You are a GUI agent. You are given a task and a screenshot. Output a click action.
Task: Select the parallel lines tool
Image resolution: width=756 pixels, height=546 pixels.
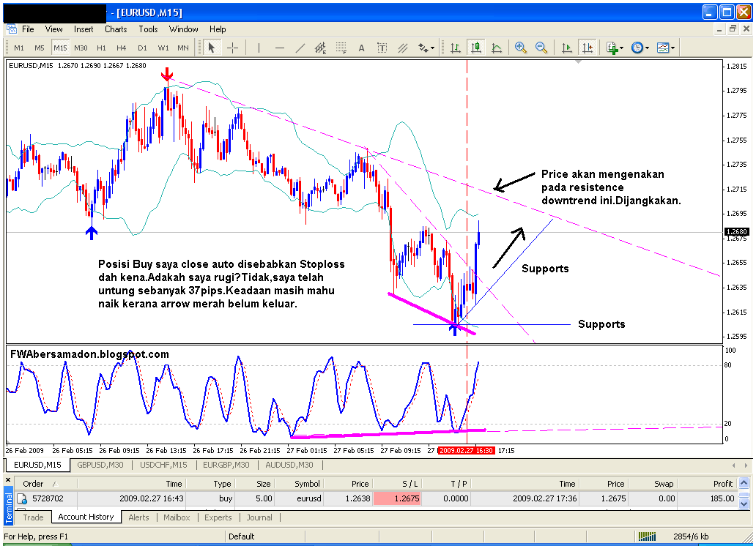pos(403,48)
